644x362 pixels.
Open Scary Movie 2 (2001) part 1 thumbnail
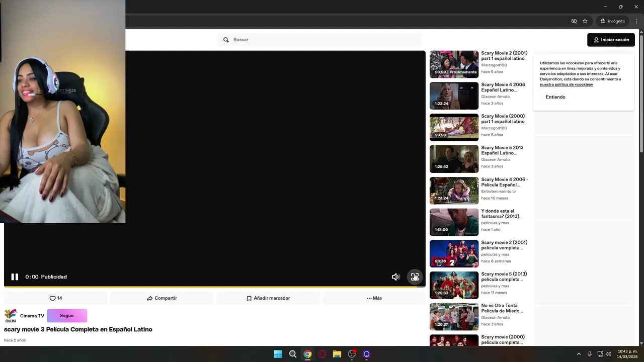click(x=454, y=64)
